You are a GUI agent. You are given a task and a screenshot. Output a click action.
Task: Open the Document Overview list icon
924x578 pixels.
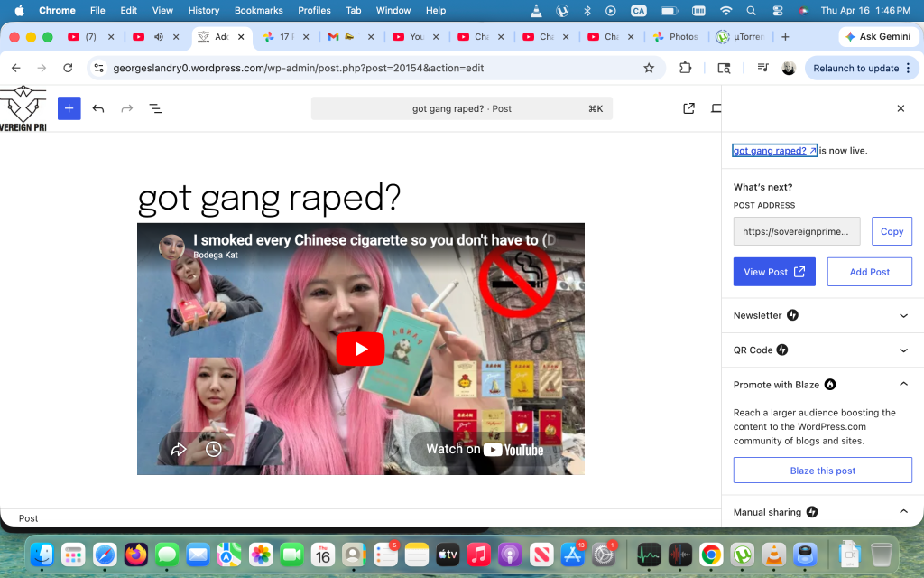[155, 108]
